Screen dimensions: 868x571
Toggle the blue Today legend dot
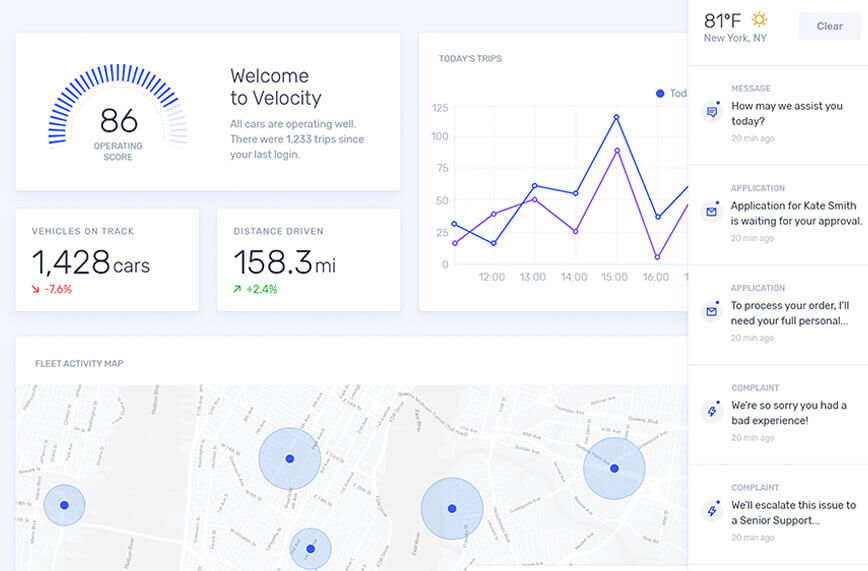(660, 93)
